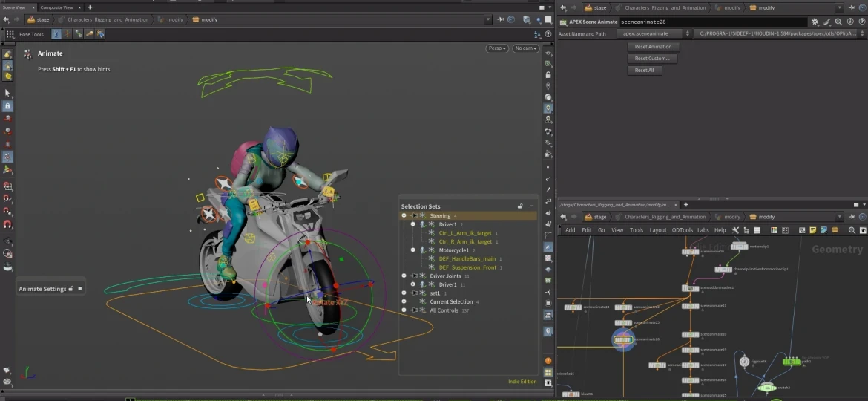
Task: Click the stage path segment in scene view
Action: (38, 20)
